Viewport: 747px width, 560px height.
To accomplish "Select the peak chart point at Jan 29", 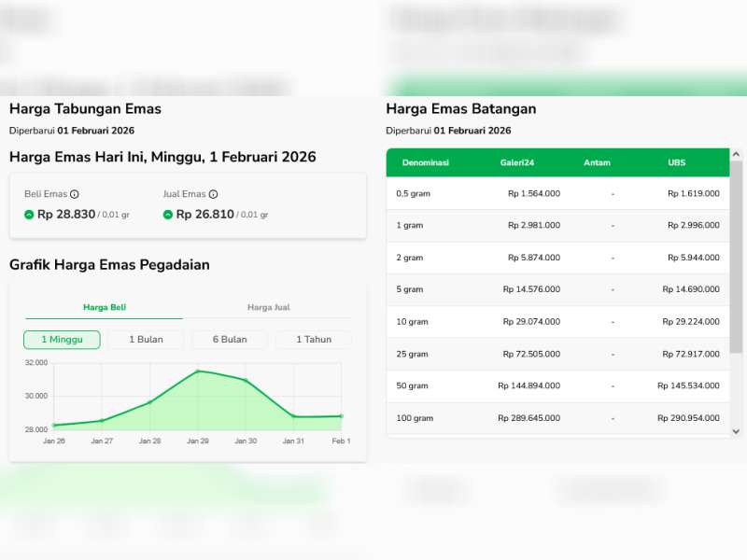I will click(x=199, y=371).
